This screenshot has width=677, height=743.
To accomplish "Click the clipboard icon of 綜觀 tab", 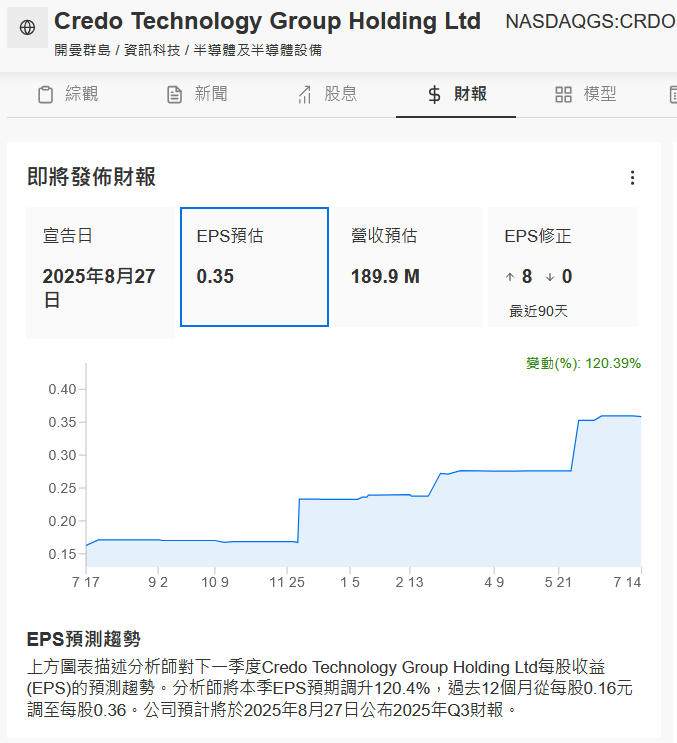I will 45,94.
